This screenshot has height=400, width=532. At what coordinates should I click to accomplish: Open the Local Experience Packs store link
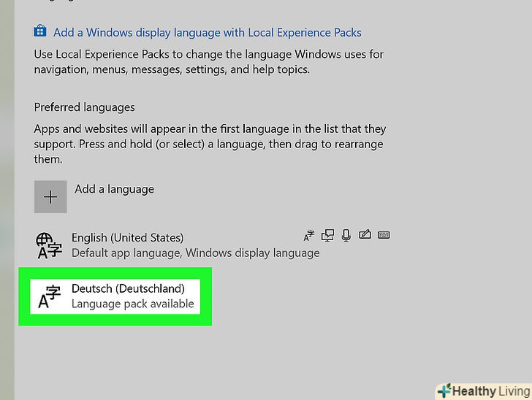(x=207, y=33)
